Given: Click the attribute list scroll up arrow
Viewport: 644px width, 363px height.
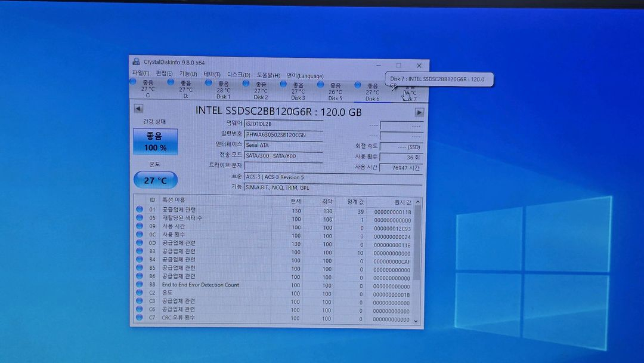Looking at the screenshot, I should [x=417, y=202].
